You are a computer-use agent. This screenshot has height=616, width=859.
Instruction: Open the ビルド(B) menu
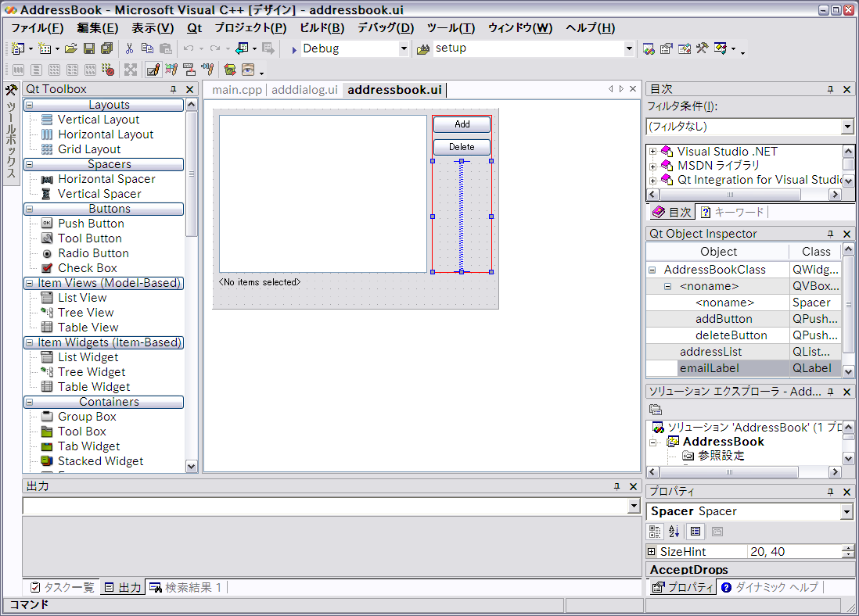(x=322, y=28)
